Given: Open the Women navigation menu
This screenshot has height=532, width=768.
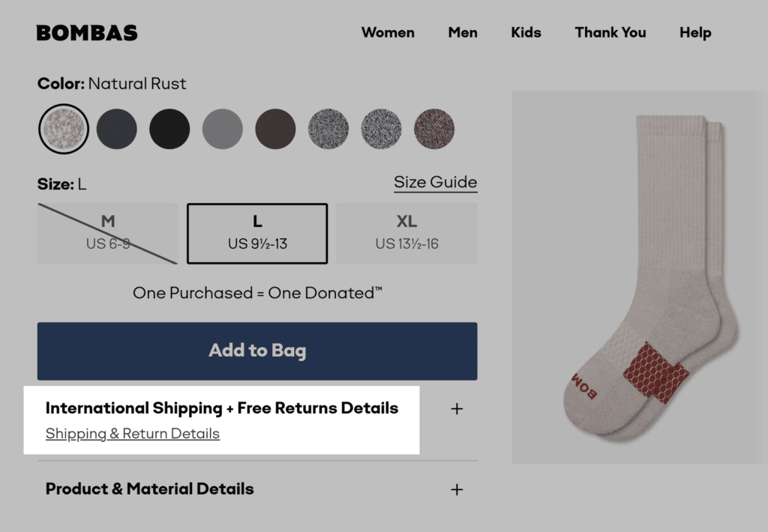Looking at the screenshot, I should coord(388,32).
